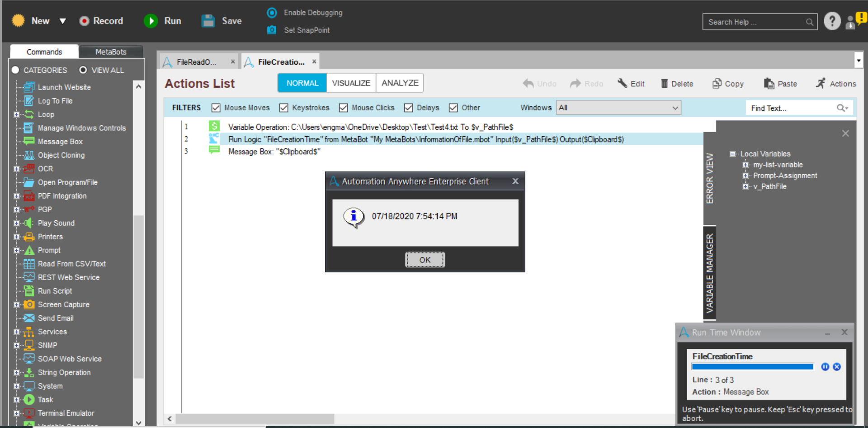Toggle the Delays filter checkbox

[x=408, y=108]
